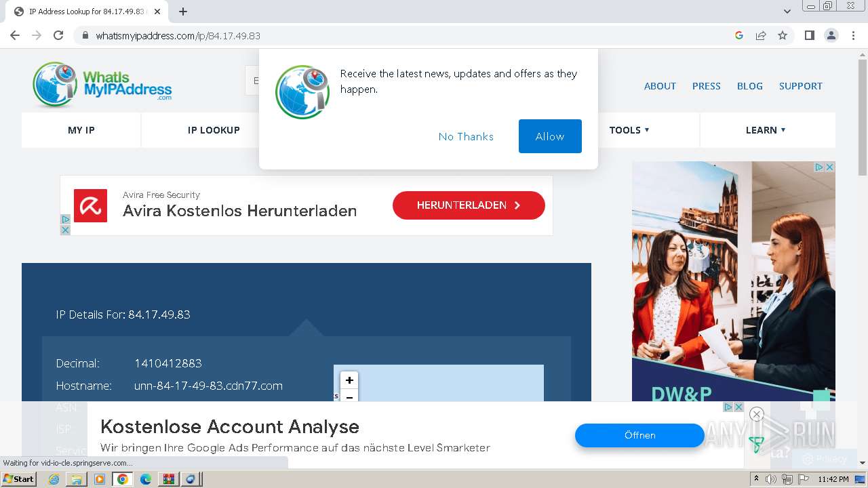This screenshot has height=488, width=868.
Task: Open the MY IP menu item
Action: click(81, 130)
